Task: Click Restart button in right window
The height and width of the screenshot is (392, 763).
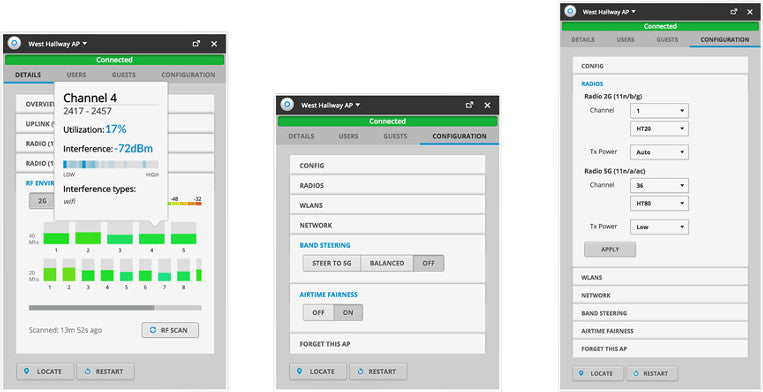Action: 652,374
